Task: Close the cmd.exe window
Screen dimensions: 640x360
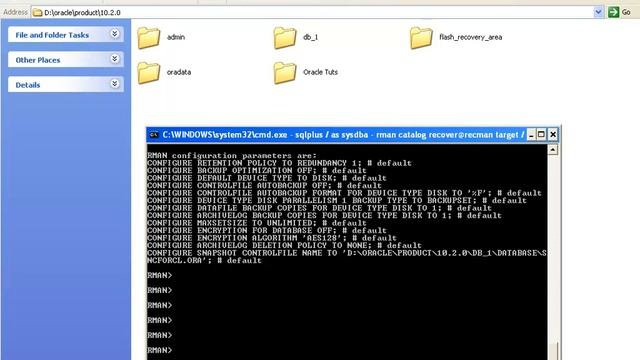Action: [553, 135]
